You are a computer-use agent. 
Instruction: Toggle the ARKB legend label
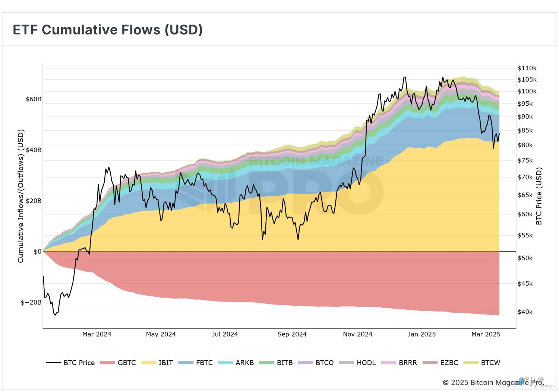point(244,363)
